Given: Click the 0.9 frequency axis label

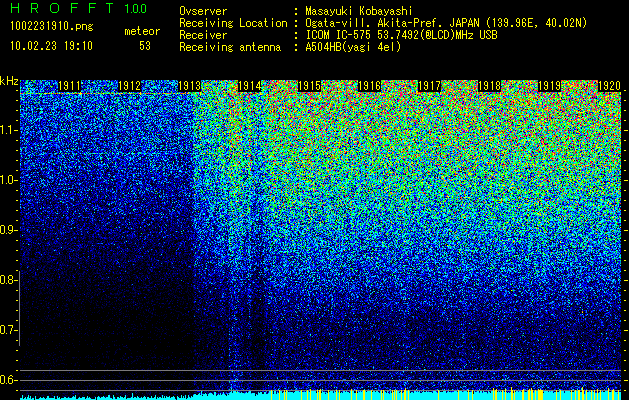Looking at the screenshot, I should 7,230.
